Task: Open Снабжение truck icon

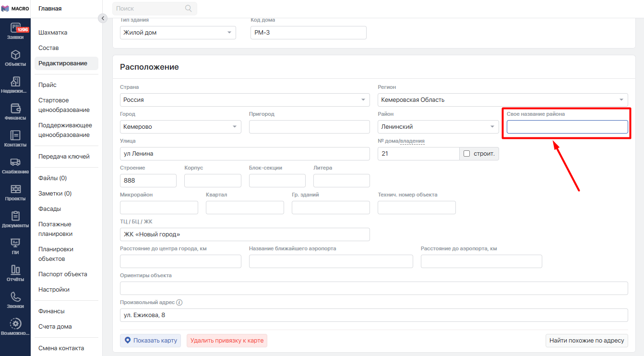Action: tap(15, 162)
